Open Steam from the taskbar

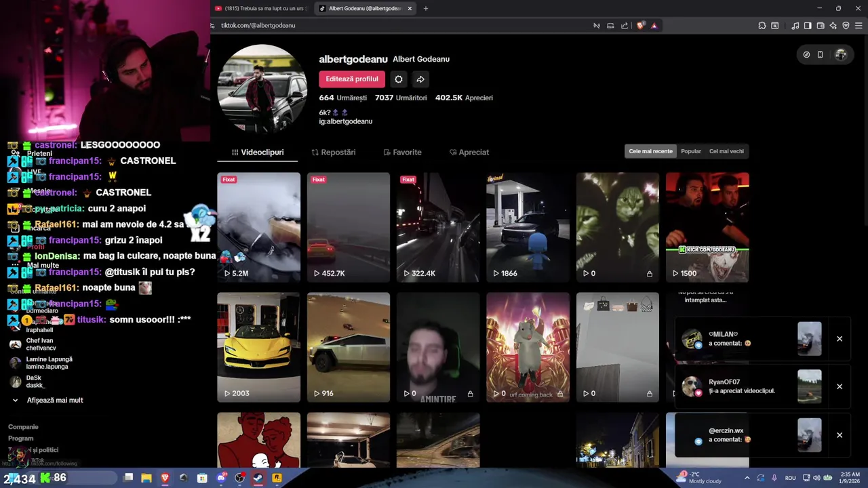(258, 478)
